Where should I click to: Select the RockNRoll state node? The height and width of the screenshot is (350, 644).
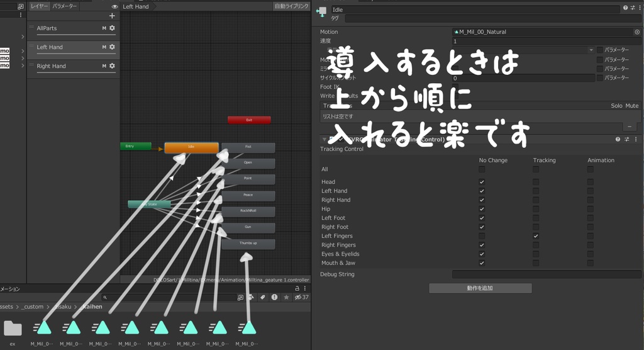pos(248,212)
